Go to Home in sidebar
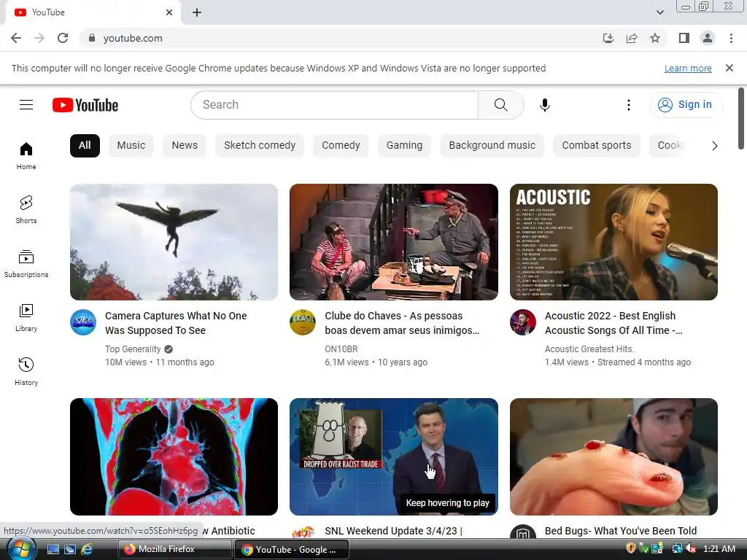This screenshot has height=560, width=747. point(26,156)
